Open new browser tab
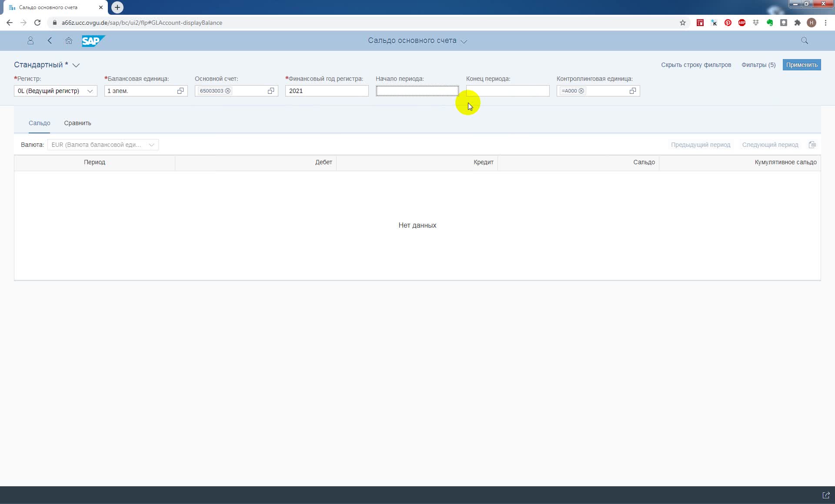The image size is (835, 504). point(117,7)
